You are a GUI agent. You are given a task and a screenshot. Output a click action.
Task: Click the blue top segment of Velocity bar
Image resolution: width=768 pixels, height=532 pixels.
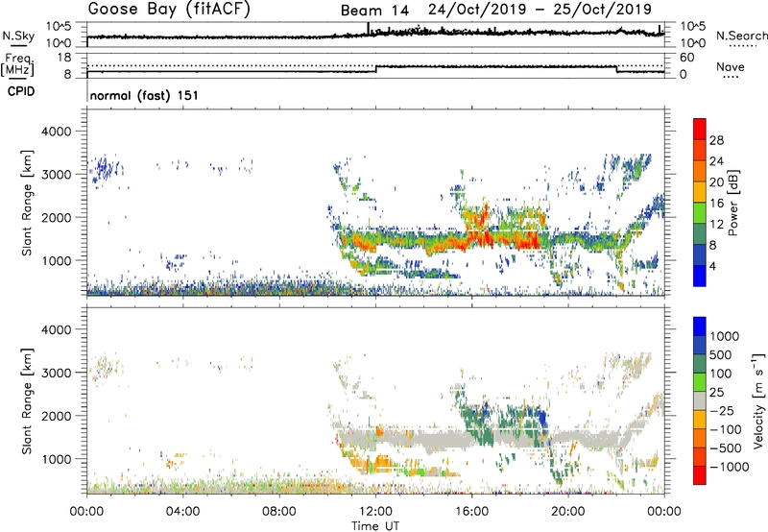700,326
